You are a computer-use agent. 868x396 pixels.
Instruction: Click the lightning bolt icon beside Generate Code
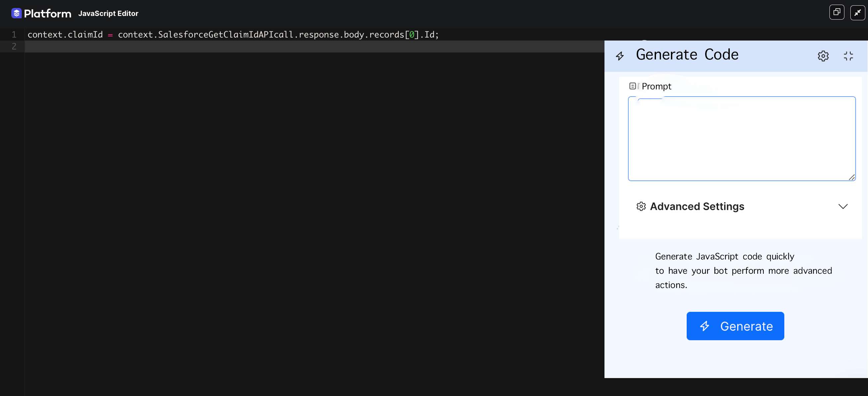click(x=619, y=56)
